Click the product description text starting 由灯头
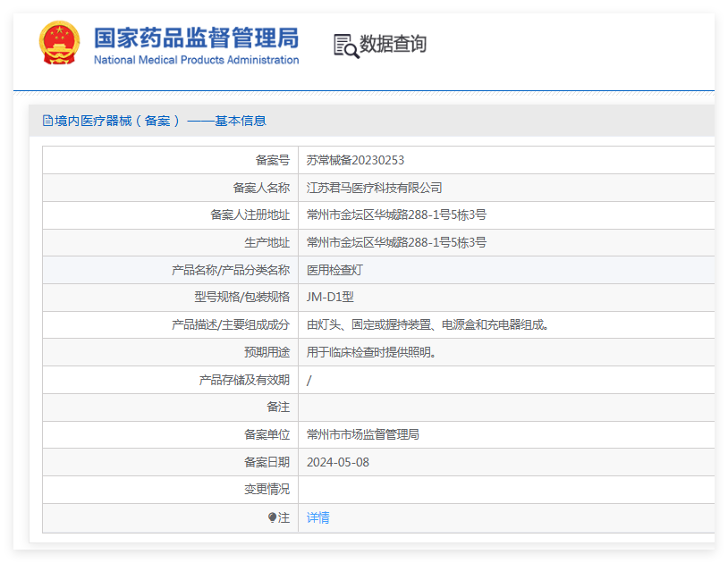Screen dimensions: 728x563 click(428, 324)
